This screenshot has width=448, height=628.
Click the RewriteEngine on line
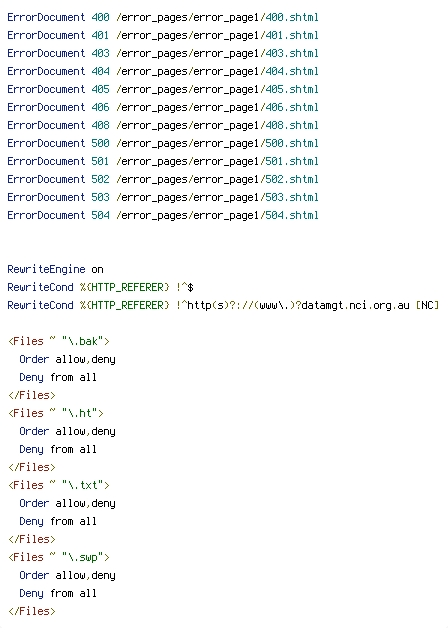pyautogui.click(x=55, y=270)
